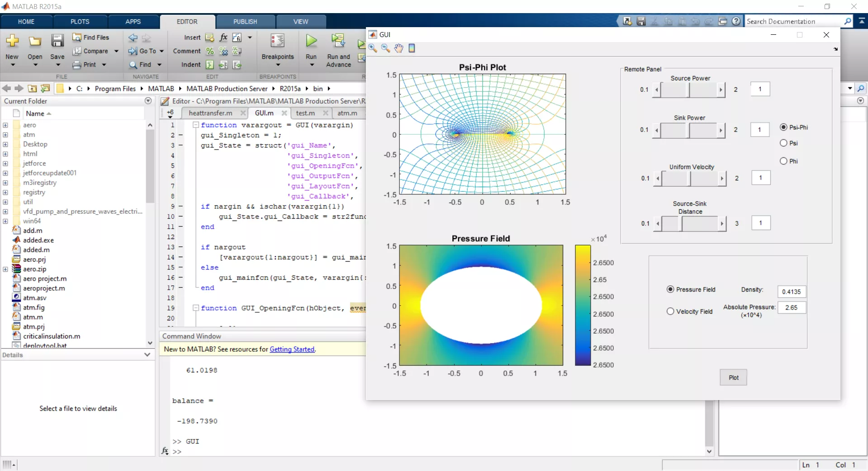This screenshot has height=471, width=868.
Task: Click the Run and Advance icon
Action: pos(338,41)
